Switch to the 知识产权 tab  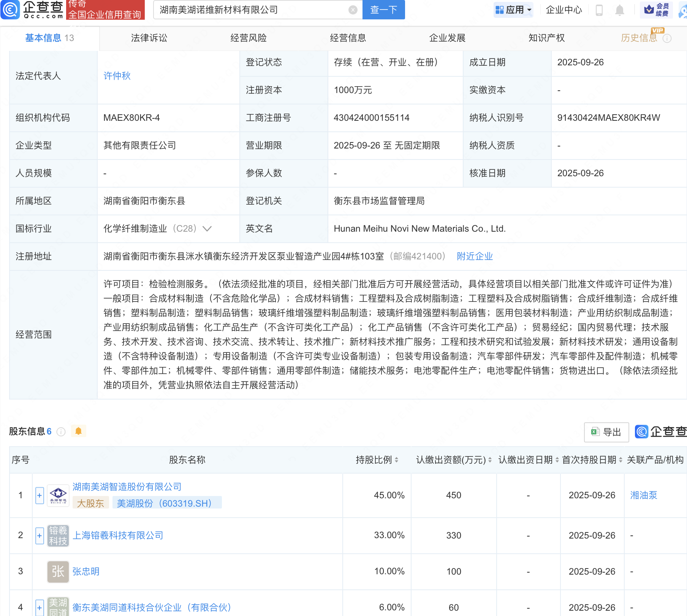[x=546, y=38]
